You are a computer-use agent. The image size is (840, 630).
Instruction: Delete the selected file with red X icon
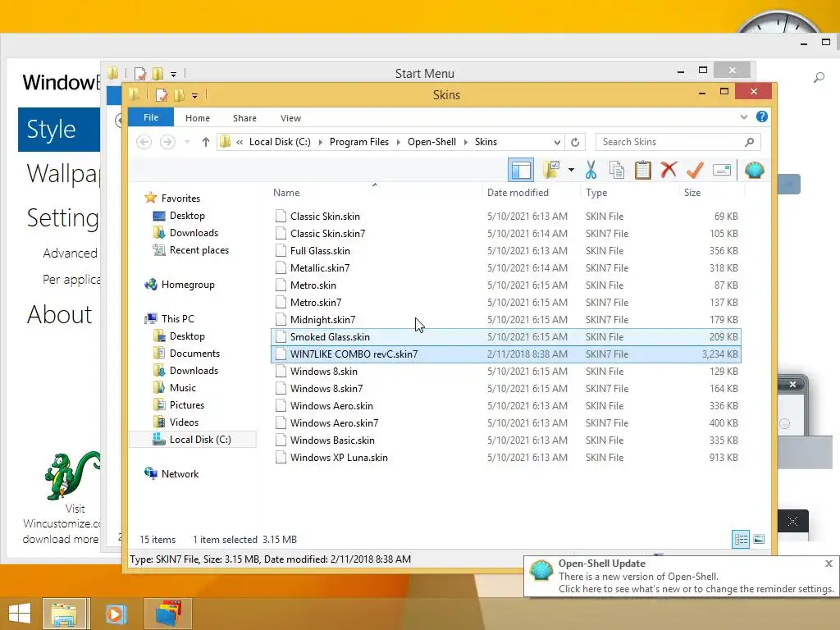coord(669,171)
